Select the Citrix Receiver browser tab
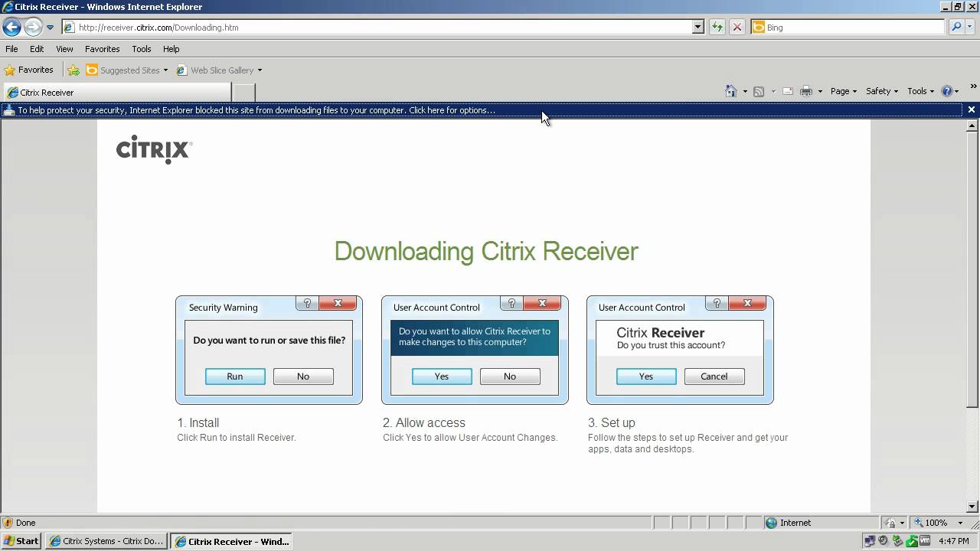Viewport: 980px width, 551px height. [116, 93]
